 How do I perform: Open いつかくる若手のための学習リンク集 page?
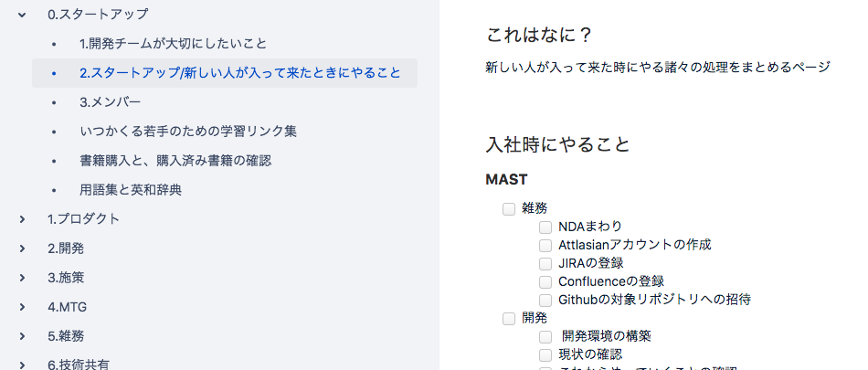click(x=187, y=131)
